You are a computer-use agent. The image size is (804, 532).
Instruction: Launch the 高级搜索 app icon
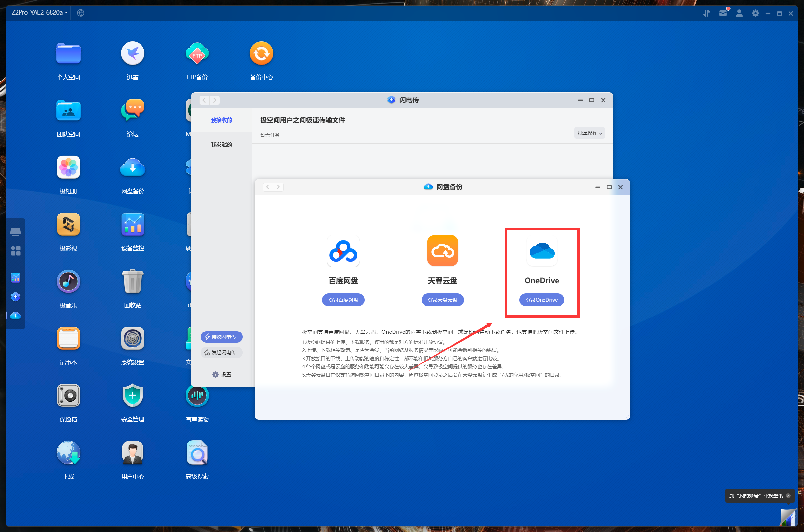197,452
